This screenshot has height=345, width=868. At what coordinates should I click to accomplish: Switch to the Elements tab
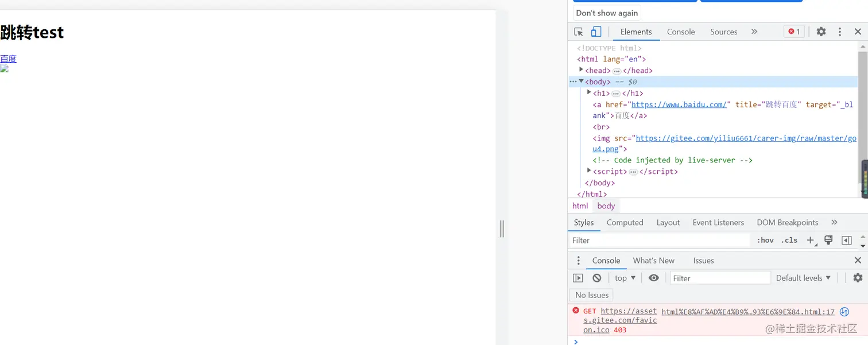[x=636, y=32]
